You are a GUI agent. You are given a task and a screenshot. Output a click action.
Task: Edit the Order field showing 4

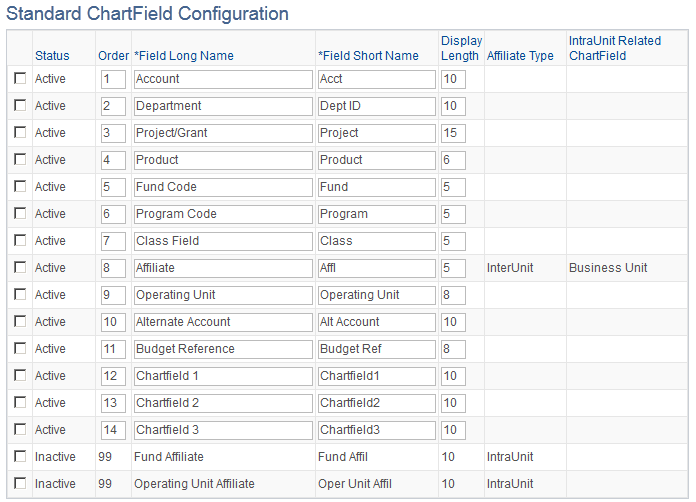[113, 160]
